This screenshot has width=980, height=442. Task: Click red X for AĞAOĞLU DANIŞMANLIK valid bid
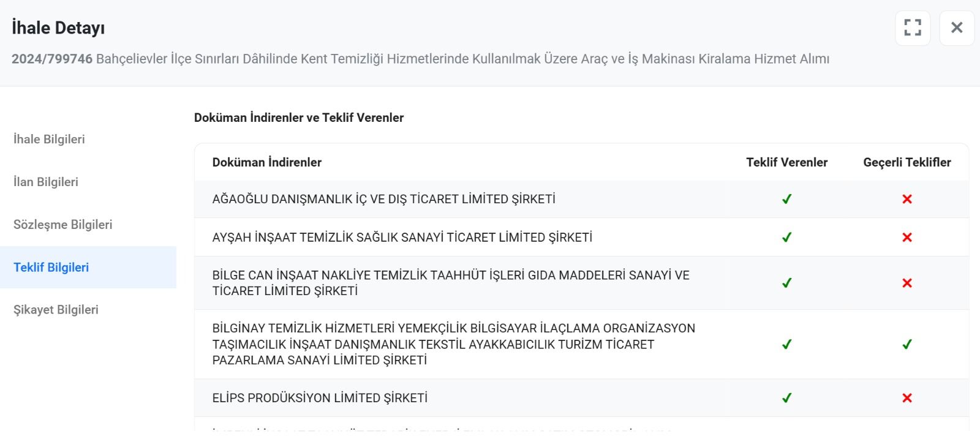907,199
